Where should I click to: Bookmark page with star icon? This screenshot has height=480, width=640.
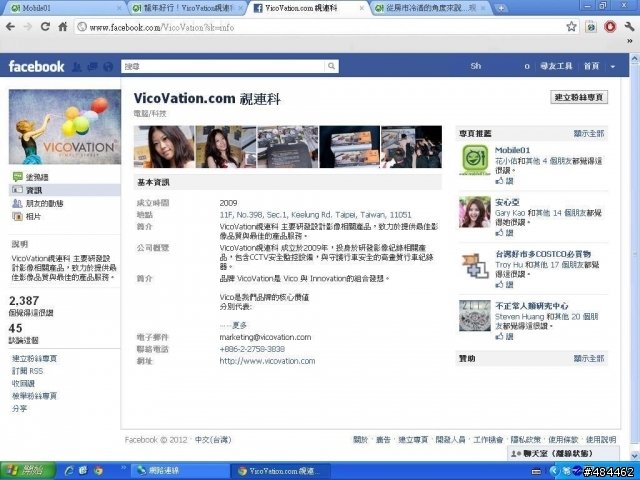[x=571, y=27]
